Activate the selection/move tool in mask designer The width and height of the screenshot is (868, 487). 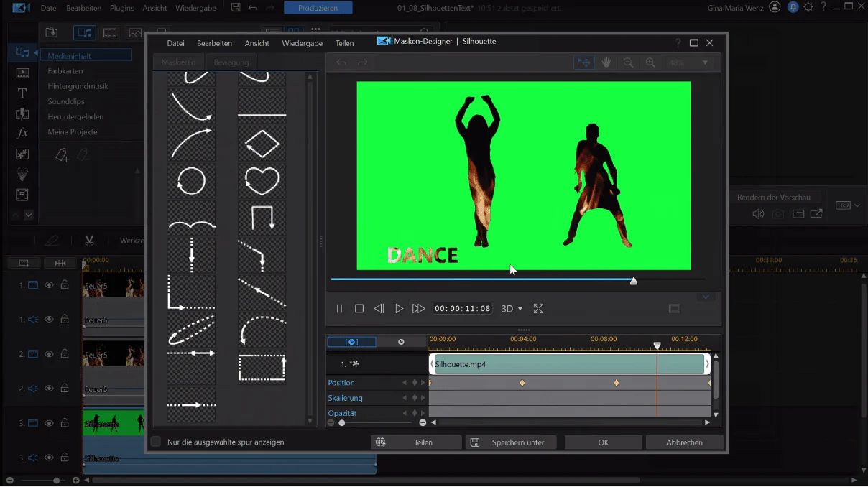point(583,62)
